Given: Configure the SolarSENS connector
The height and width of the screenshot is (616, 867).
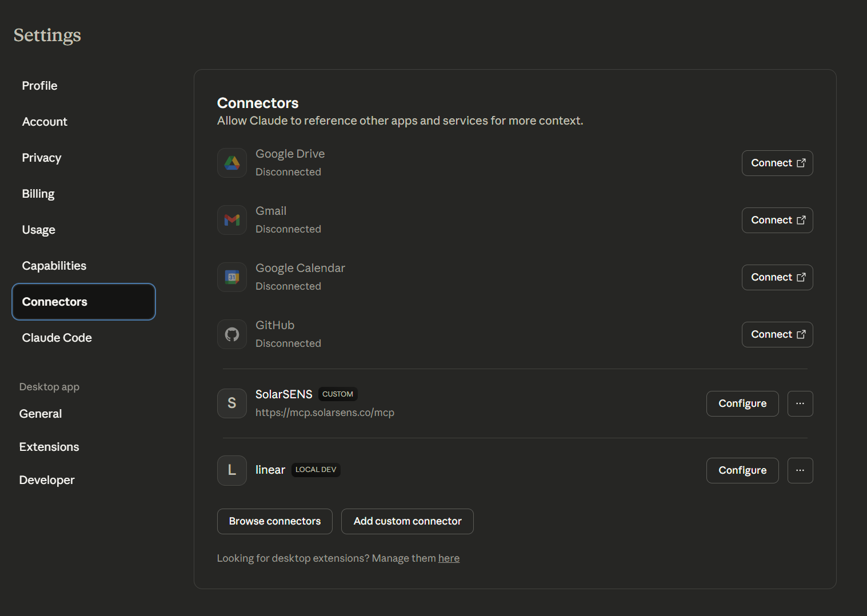Looking at the screenshot, I should point(742,403).
